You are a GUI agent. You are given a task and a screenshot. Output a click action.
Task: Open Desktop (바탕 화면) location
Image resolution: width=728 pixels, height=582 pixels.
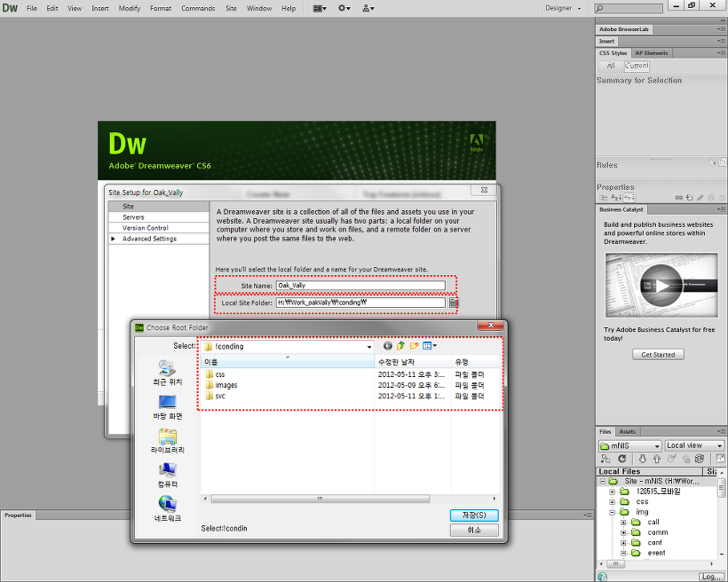click(x=167, y=407)
